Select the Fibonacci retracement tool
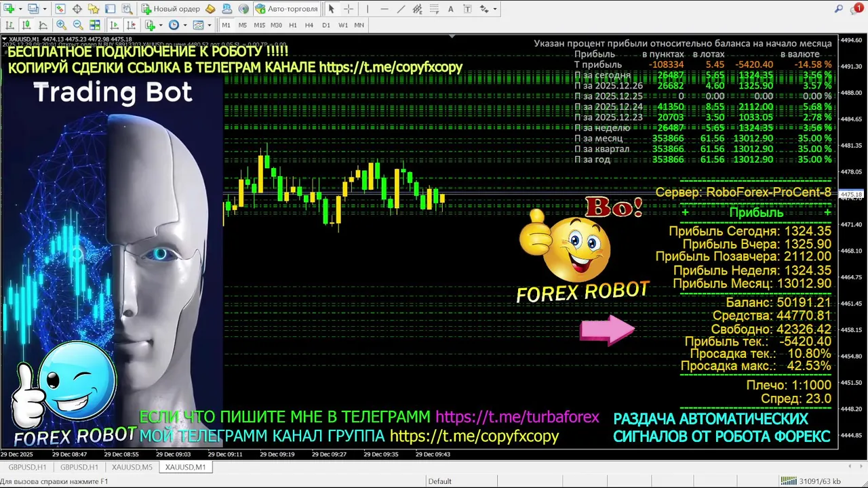This screenshot has height=488, width=868. [x=434, y=9]
